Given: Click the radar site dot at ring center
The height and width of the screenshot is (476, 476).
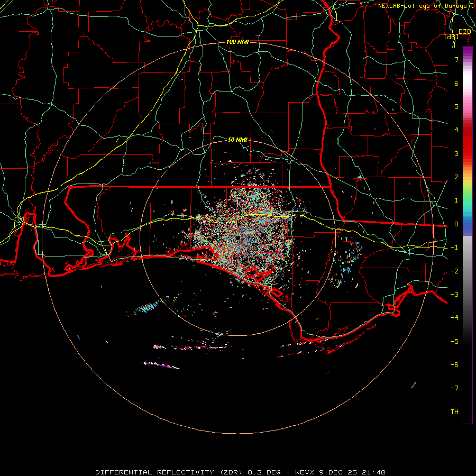Looking at the screenshot, I should pos(237,237).
